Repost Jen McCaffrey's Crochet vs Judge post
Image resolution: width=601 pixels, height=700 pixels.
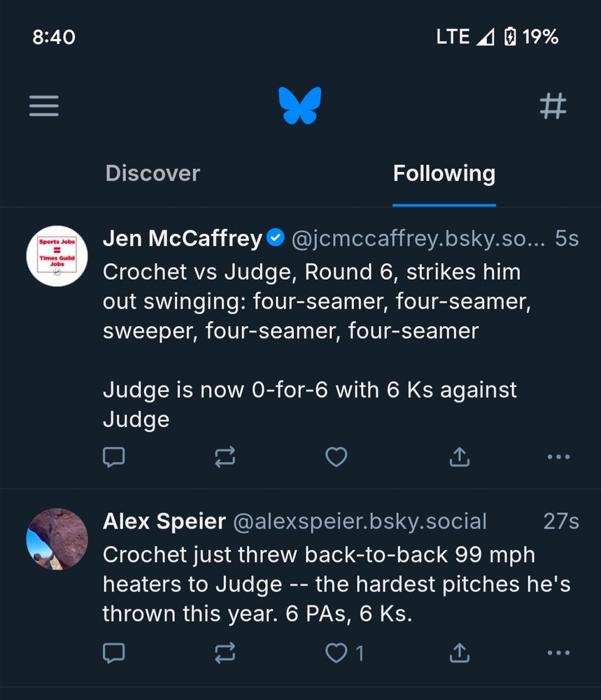225,457
